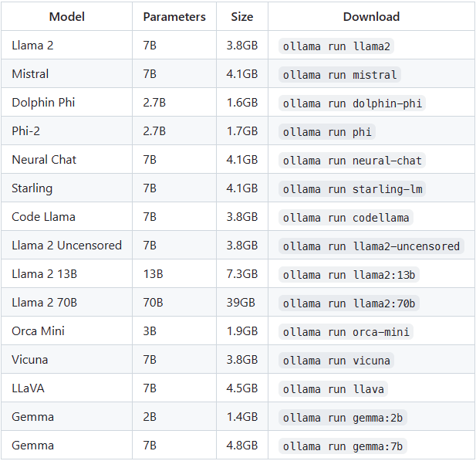This screenshot has width=476, height=461.
Task: Click the 'Model' column header
Action: click(x=67, y=17)
